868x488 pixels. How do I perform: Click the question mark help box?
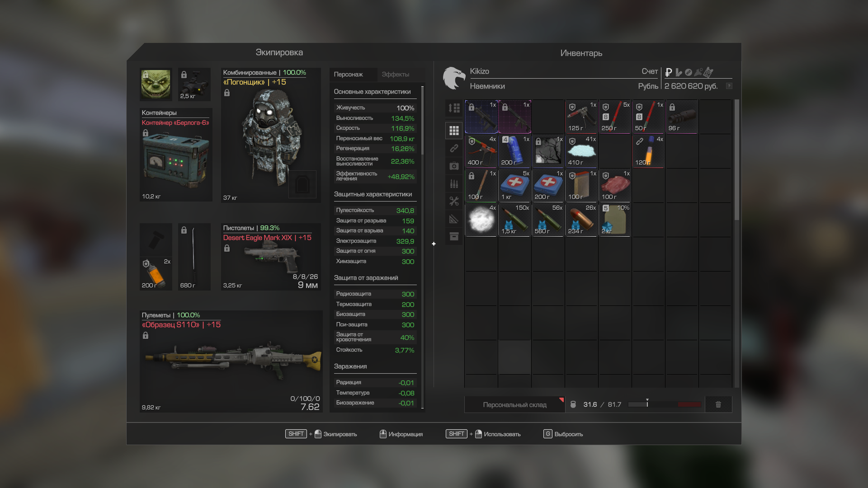point(729,86)
